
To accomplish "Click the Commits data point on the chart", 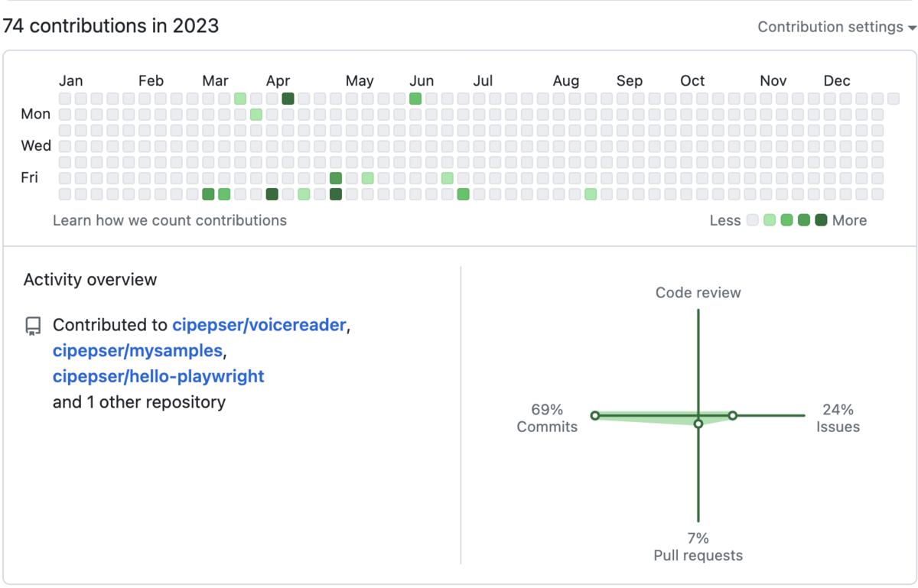I will (595, 415).
